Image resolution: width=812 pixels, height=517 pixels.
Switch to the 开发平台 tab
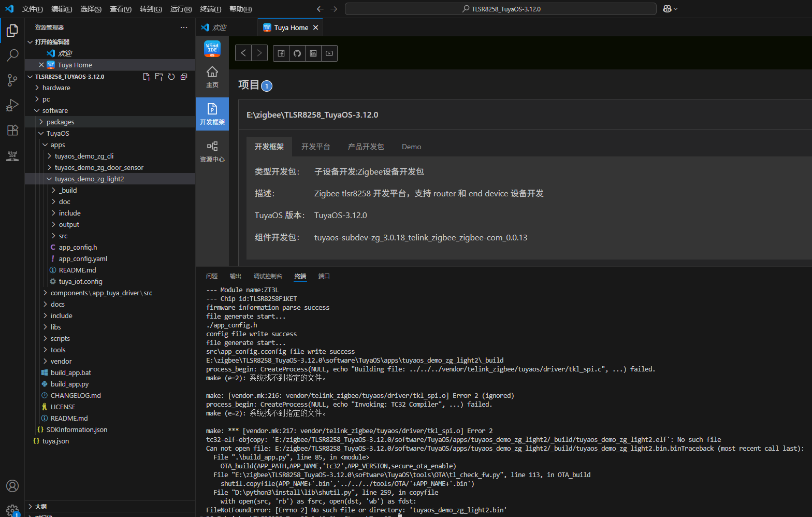coord(315,147)
